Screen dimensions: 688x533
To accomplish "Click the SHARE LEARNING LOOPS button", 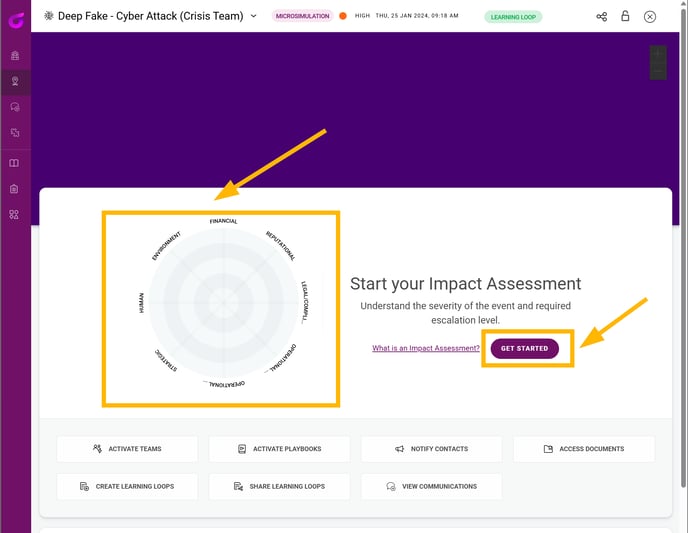I will (x=280, y=486).
